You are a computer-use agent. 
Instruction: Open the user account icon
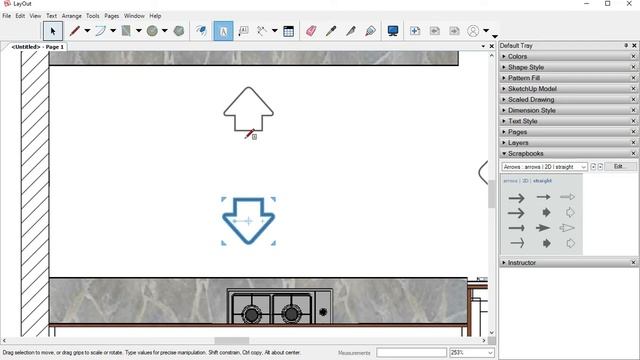pyautogui.click(x=473, y=31)
